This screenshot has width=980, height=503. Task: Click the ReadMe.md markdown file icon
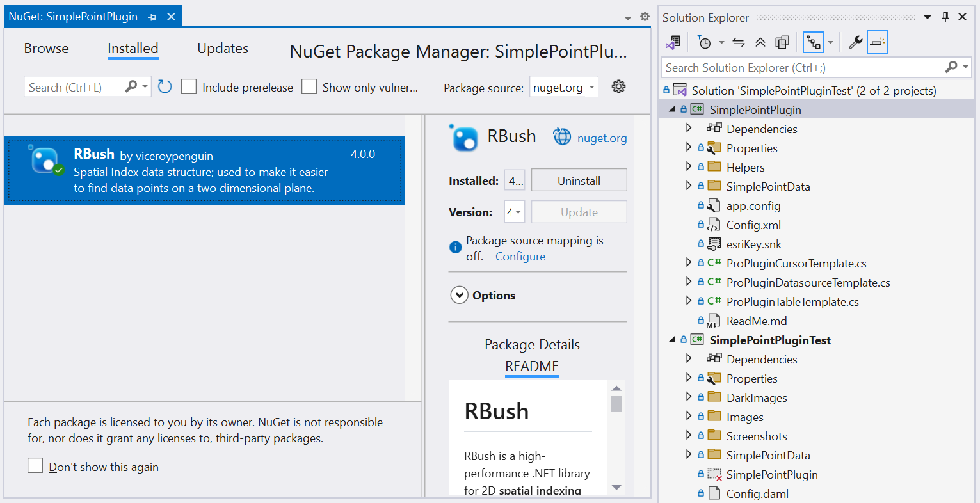tap(714, 321)
